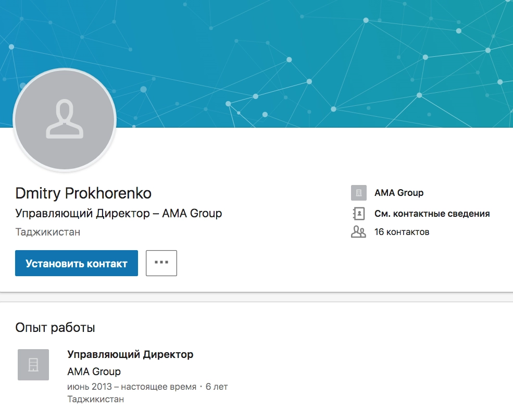Open Управляющий Директор position in experience
This screenshot has height=420, width=513.
[130, 354]
